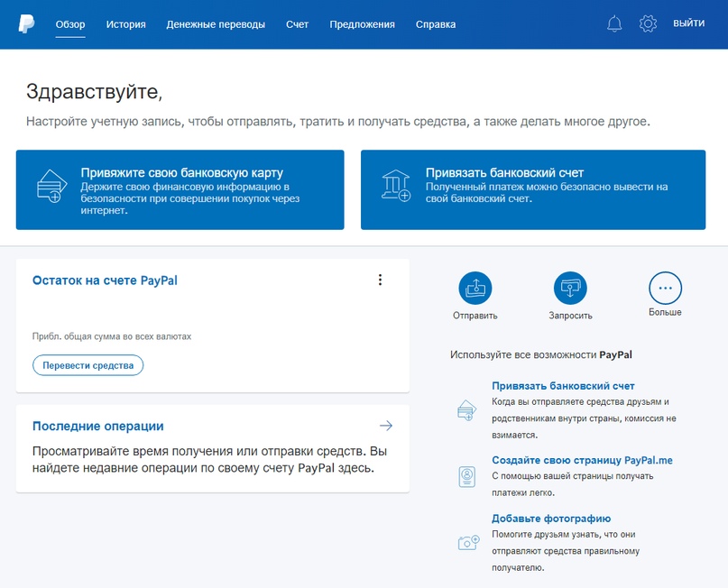Click the Перевести средства button
This screenshot has height=588, width=728.
click(x=88, y=365)
